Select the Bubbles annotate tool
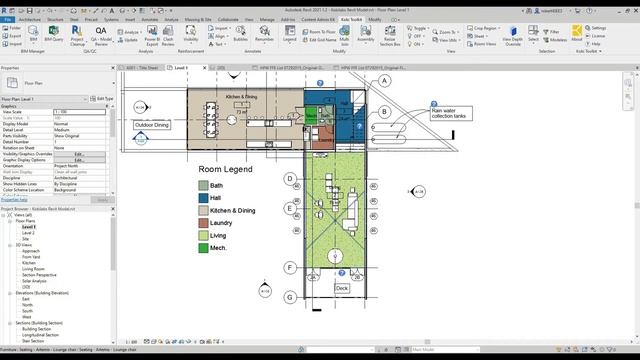 [240, 33]
